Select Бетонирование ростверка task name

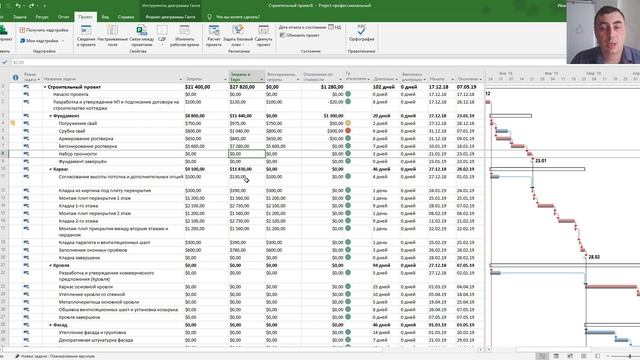(88, 146)
